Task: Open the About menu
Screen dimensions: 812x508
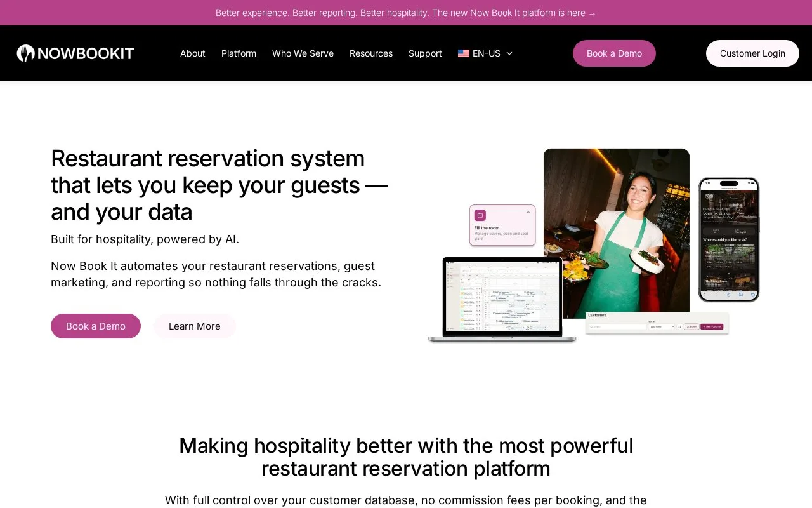Action: tap(193, 53)
